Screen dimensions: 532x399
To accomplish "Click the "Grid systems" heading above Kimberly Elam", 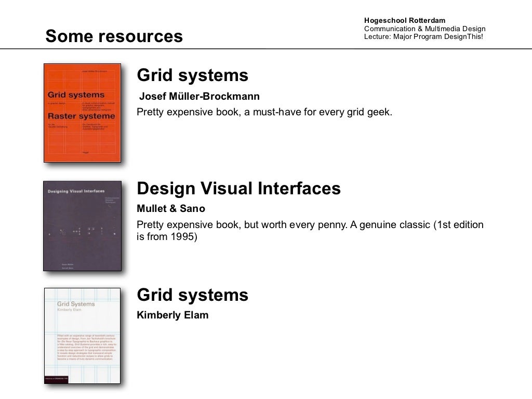I will [192, 295].
